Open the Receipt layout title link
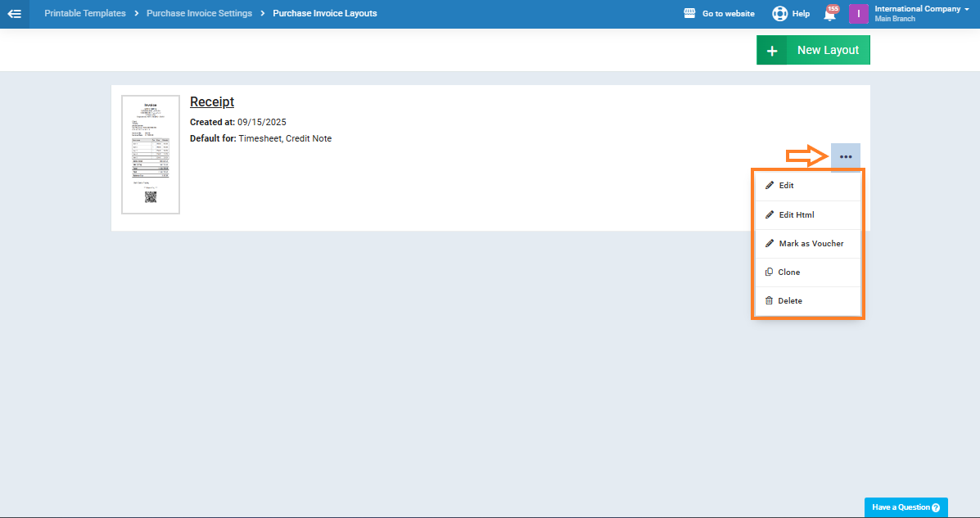The height and width of the screenshot is (518, 980). coord(212,101)
